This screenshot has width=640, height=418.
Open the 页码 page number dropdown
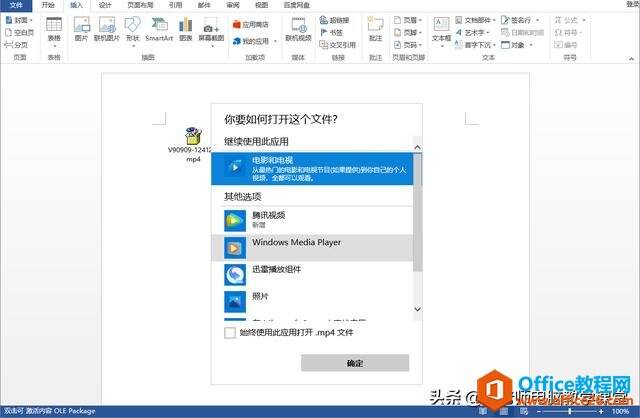click(x=408, y=44)
